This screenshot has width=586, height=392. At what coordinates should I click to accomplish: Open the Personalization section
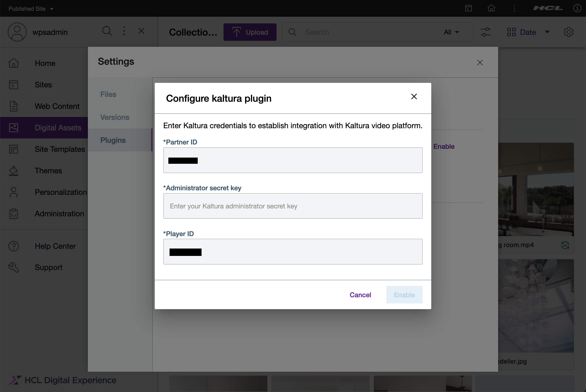[x=60, y=192]
